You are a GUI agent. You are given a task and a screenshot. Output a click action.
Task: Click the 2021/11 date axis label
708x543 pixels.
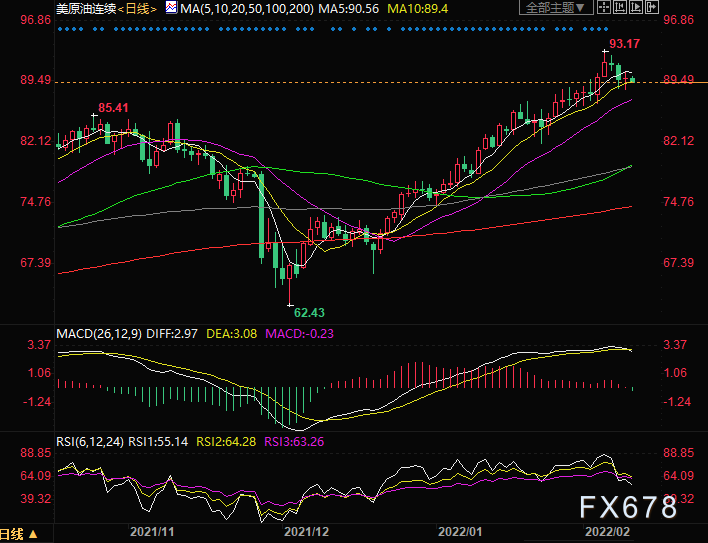pos(152,532)
